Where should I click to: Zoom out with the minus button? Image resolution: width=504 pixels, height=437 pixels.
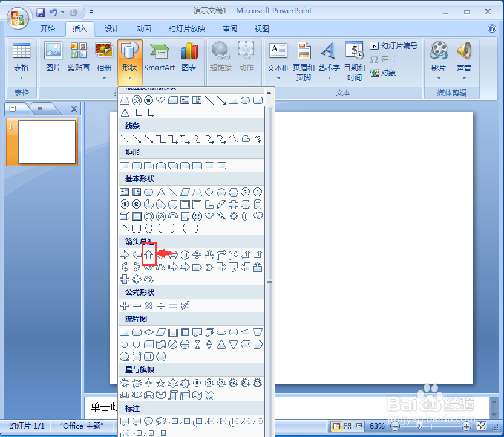coord(395,426)
